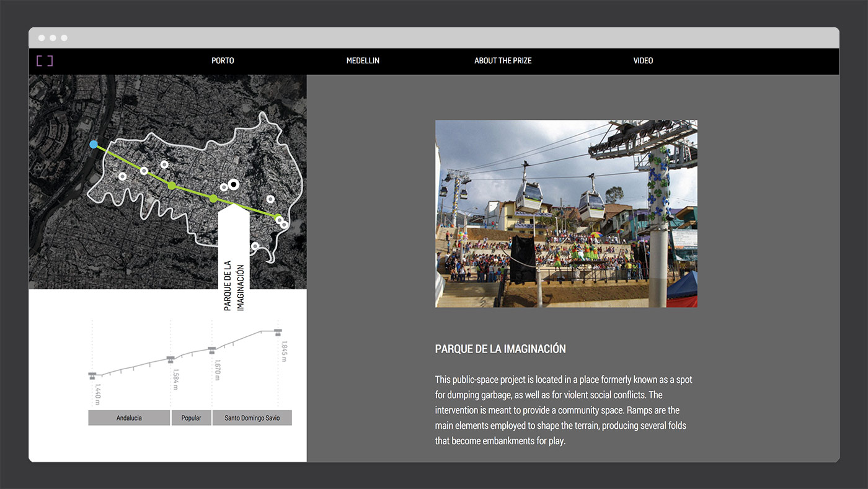The width and height of the screenshot is (868, 489).
Task: Open the VIDEO nav item
Action: click(x=643, y=61)
